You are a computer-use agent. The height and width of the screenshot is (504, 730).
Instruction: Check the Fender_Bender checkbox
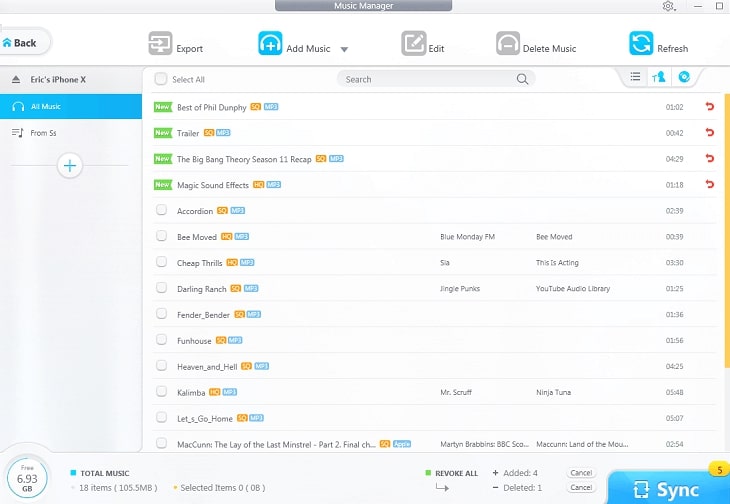click(162, 314)
